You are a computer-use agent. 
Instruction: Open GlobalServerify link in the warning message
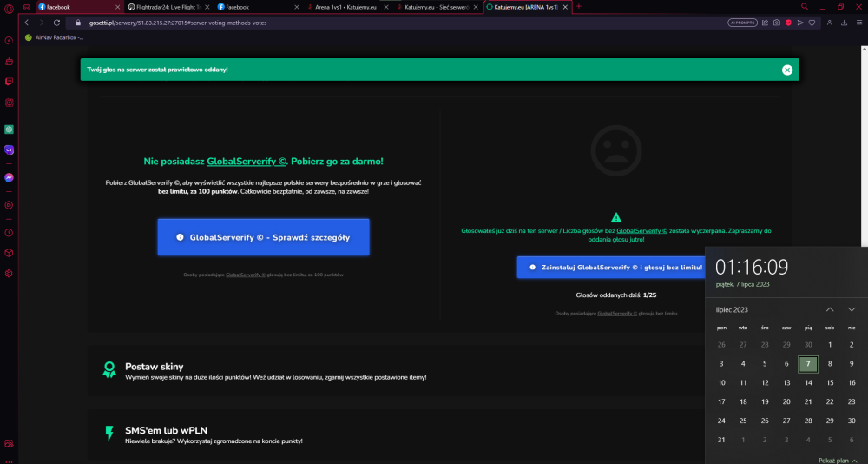[x=642, y=230]
